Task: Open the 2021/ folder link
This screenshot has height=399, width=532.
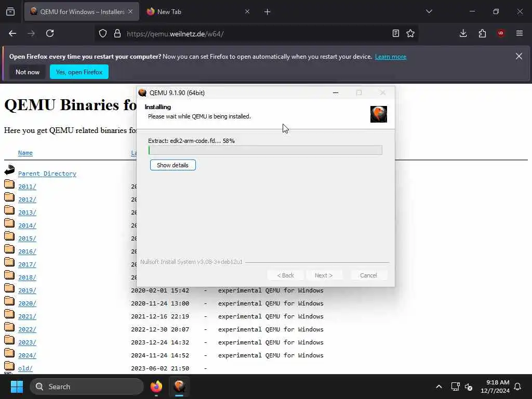Action: 27,316
